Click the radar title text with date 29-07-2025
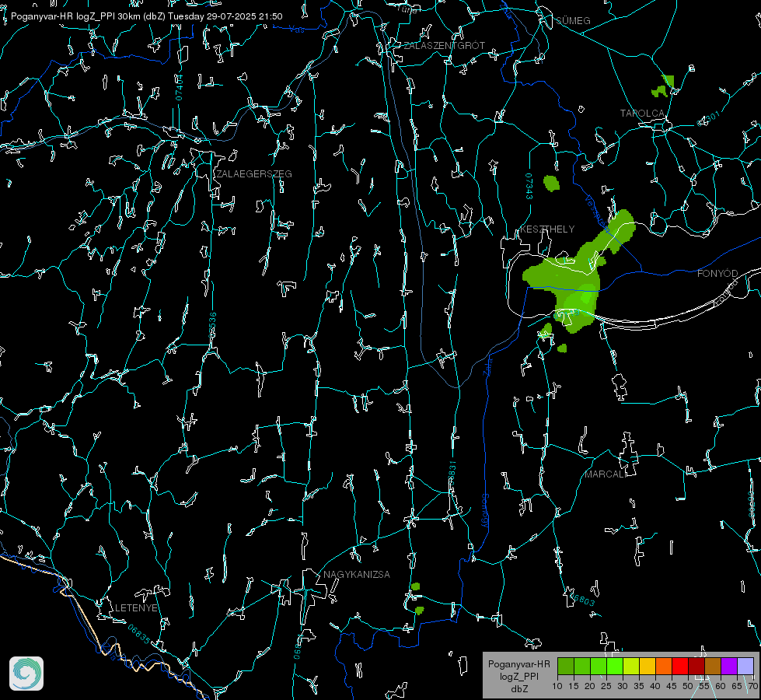 point(147,16)
